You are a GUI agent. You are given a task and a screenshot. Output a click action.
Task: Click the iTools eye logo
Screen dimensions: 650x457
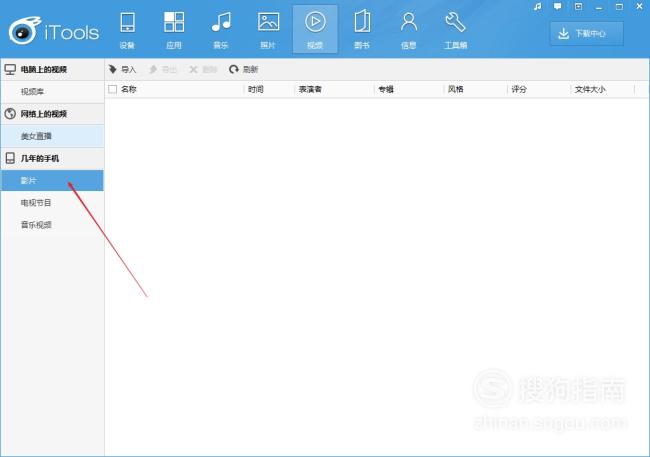24,30
